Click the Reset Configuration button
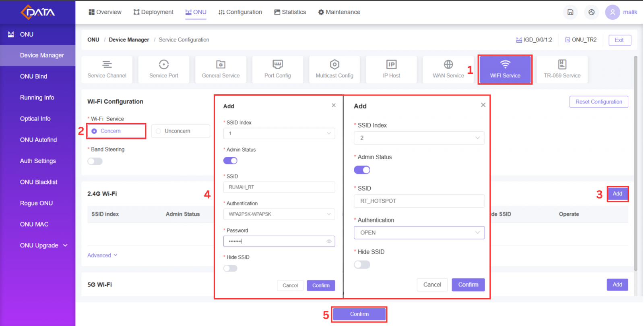 coord(599,102)
